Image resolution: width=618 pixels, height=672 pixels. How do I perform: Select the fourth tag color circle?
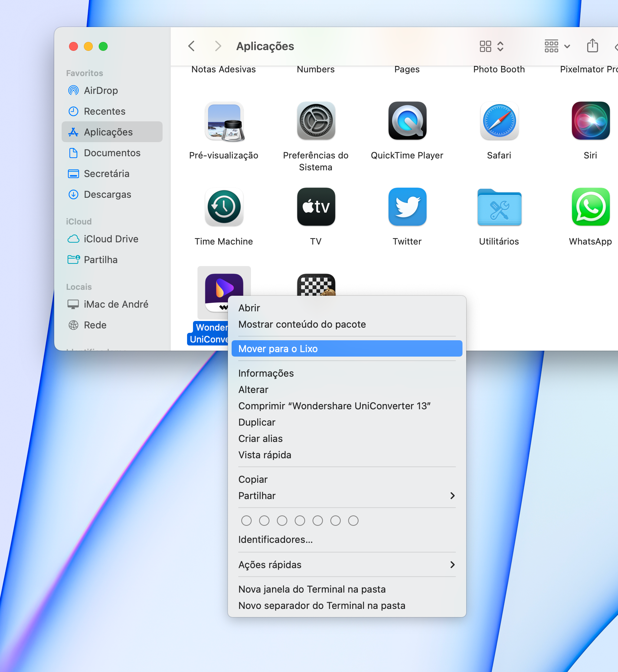300,521
